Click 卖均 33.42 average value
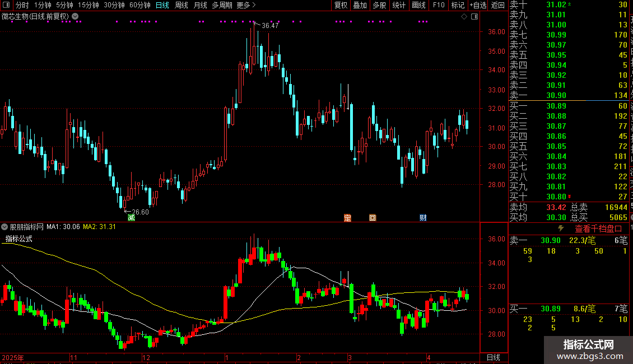 (556, 207)
